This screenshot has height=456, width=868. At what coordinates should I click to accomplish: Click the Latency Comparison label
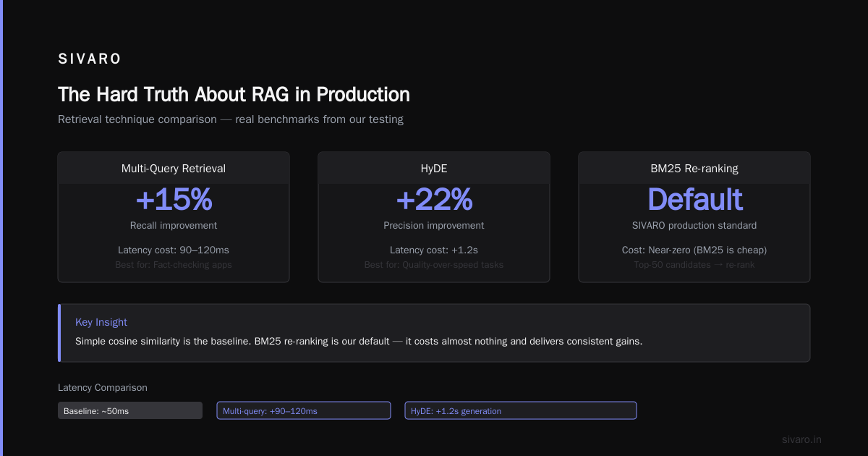pyautogui.click(x=103, y=388)
